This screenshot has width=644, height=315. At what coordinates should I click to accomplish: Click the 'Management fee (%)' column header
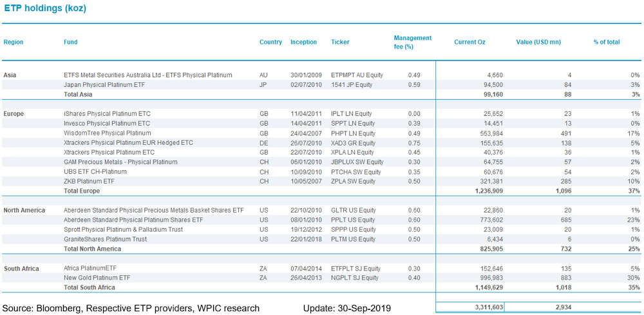[413, 42]
